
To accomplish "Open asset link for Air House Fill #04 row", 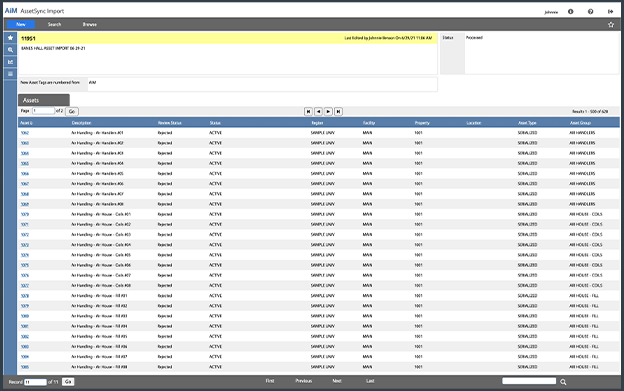I will [25, 326].
